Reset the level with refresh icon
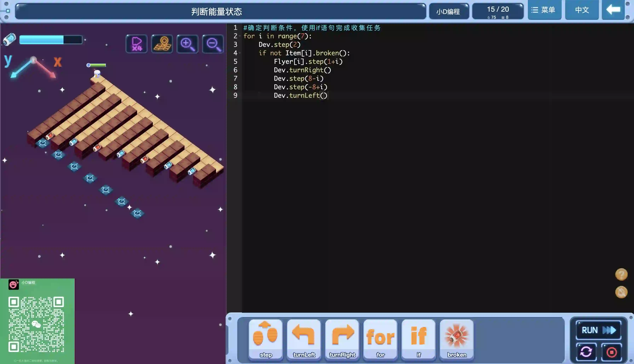The width and height of the screenshot is (634, 364). tap(586, 352)
